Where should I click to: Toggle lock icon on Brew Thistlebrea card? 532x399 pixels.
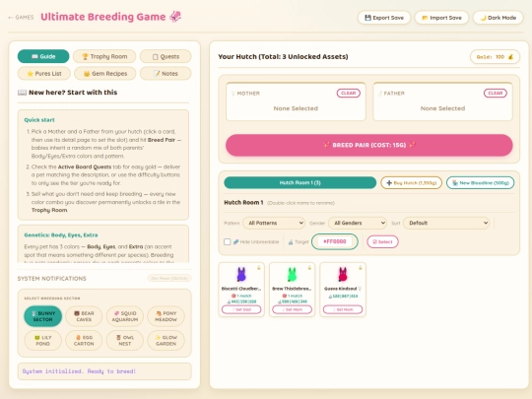pyautogui.click(x=309, y=268)
